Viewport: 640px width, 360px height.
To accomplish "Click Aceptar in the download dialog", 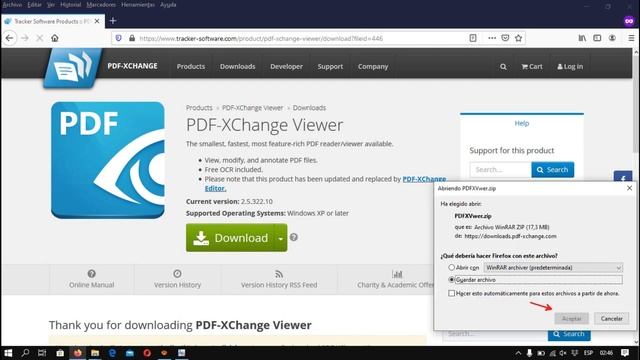I will pyautogui.click(x=571, y=318).
